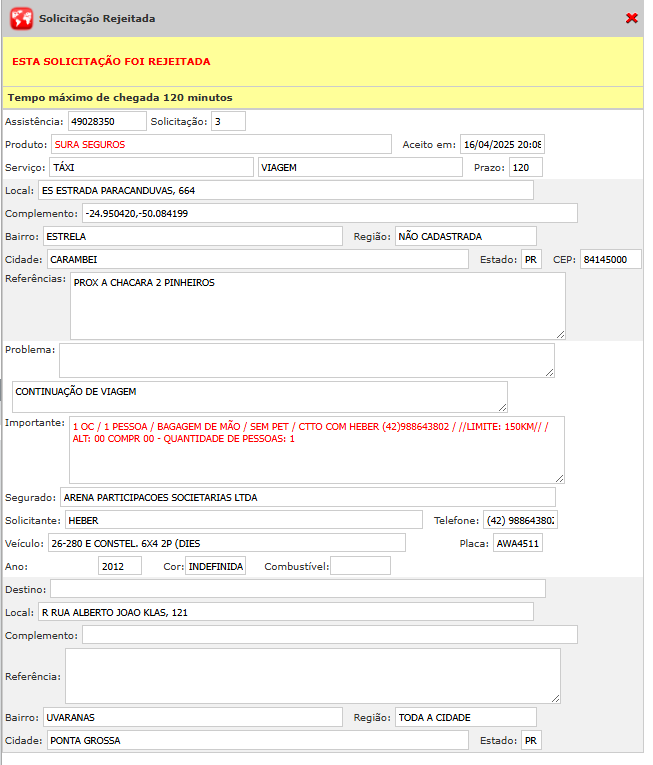Click the Cor field INDEFINIDA
653x765 pixels.
[215, 566]
